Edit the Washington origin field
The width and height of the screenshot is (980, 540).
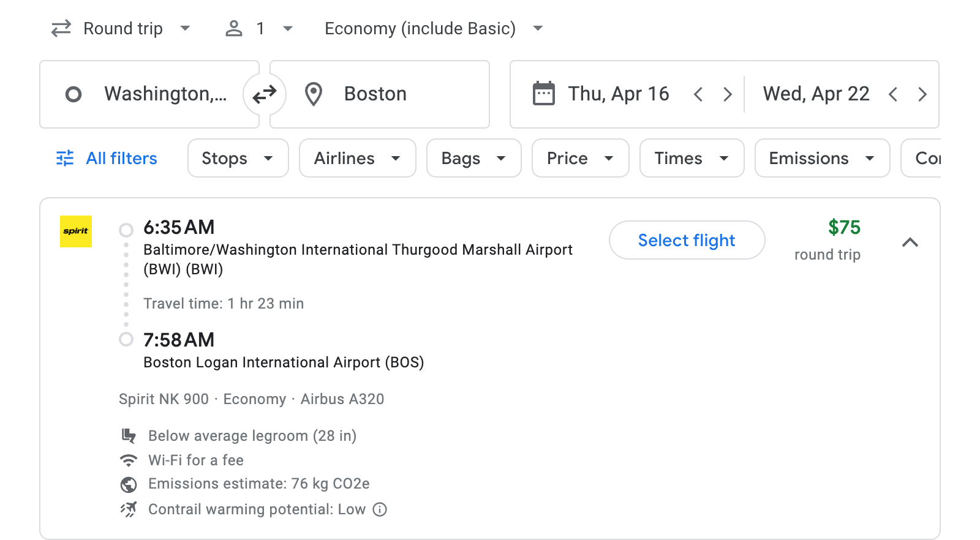point(149,94)
